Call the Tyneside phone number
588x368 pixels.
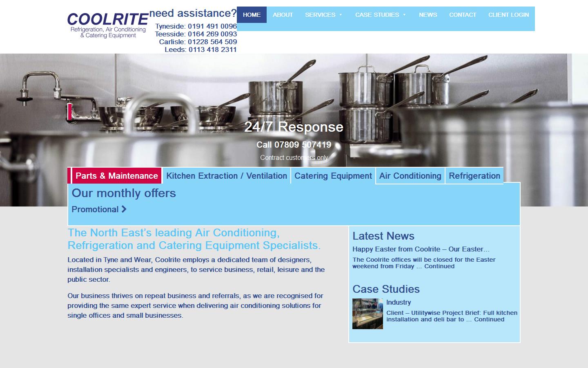pos(212,26)
